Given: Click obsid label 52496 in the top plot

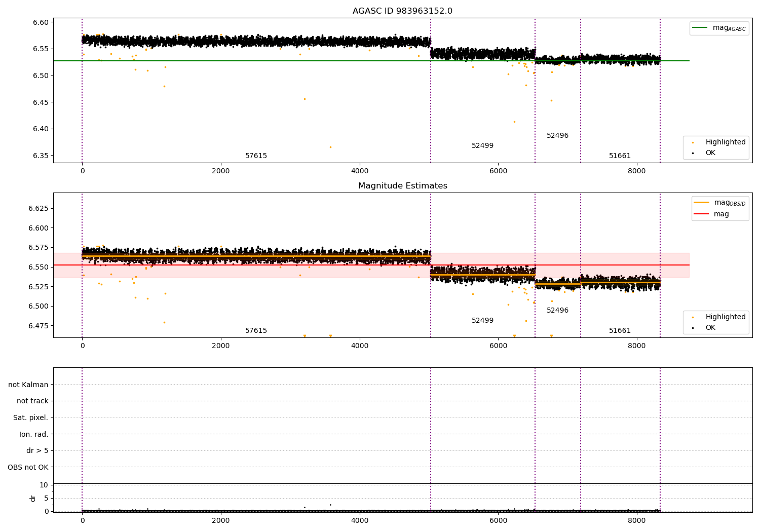Looking at the screenshot, I should tap(557, 136).
